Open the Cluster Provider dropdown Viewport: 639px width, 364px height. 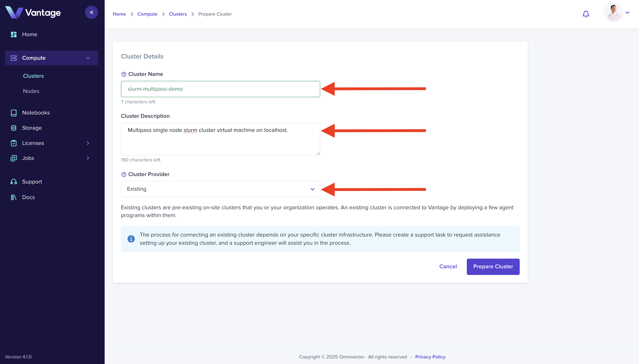coord(220,189)
